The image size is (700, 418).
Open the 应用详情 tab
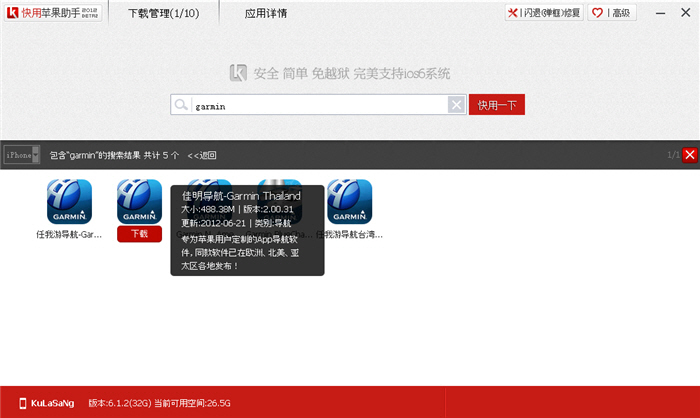click(266, 13)
